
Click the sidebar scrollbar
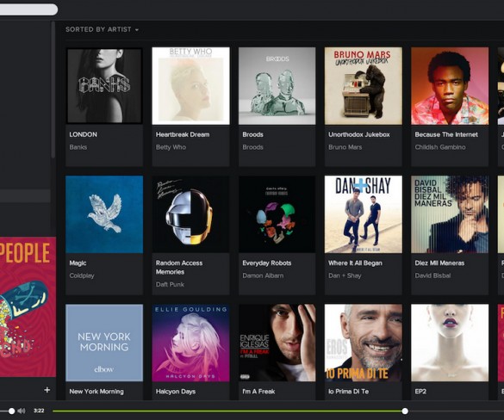[53, 90]
